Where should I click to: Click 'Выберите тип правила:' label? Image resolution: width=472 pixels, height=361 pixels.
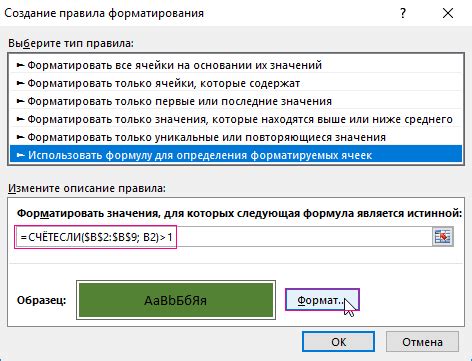click(x=71, y=43)
